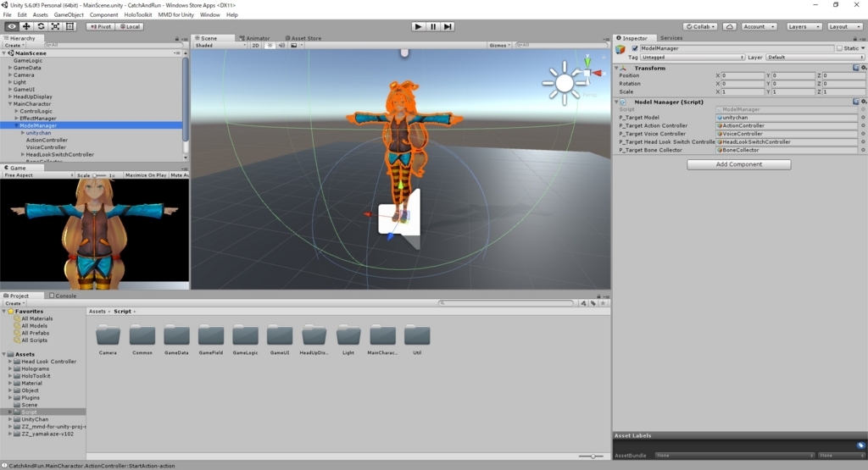Click Project search by type icon
This screenshot has width=868, height=470.
tap(583, 303)
